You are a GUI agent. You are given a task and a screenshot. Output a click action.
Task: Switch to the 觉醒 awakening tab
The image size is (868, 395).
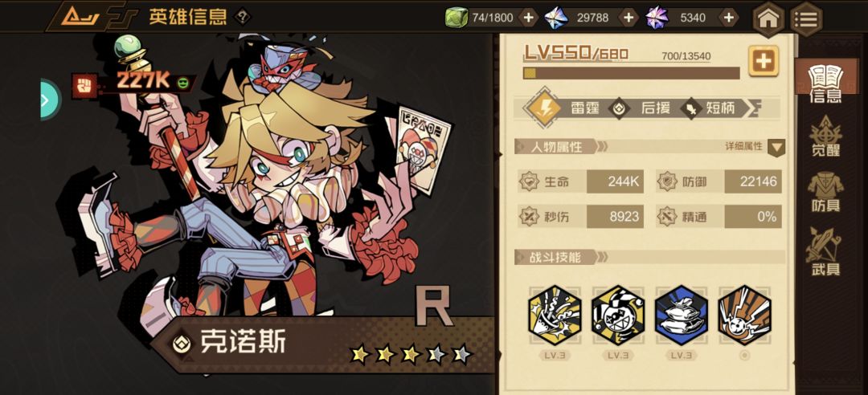coord(825,136)
